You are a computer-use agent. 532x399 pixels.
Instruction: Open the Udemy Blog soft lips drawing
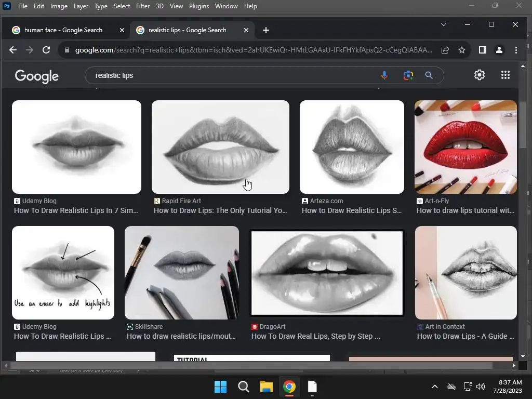click(x=77, y=147)
